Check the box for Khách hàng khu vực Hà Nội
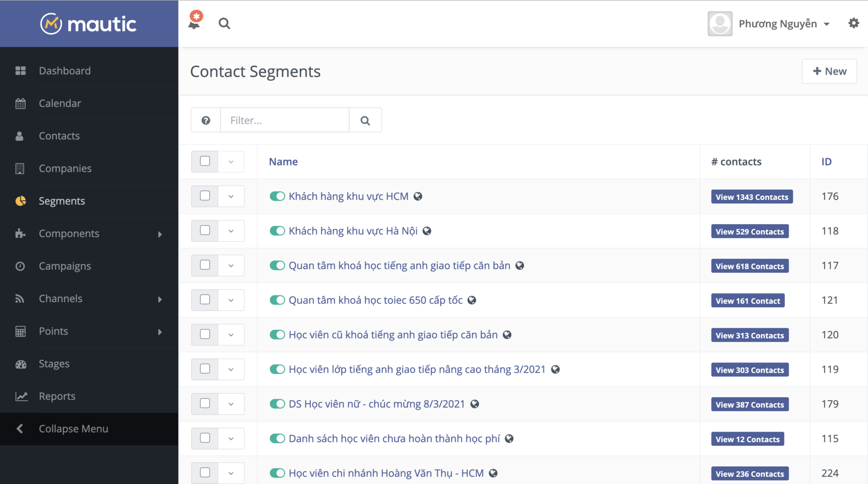Viewport: 868px width, 484px height. click(205, 230)
